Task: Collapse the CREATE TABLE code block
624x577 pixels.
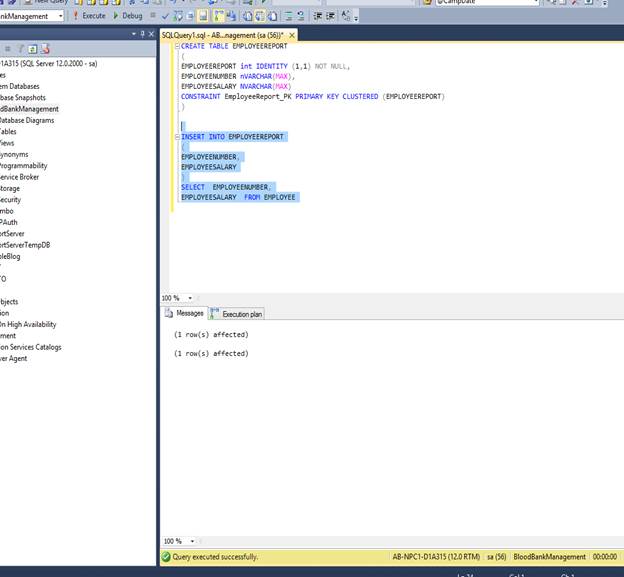Action: [177, 46]
